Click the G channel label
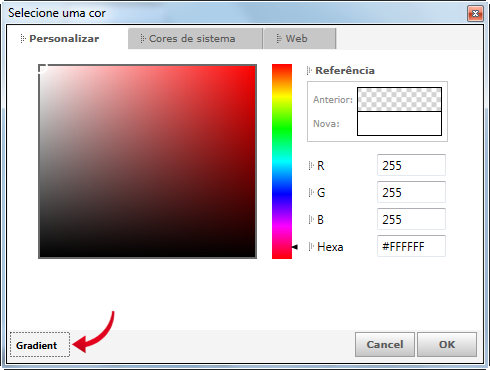The image size is (490, 370). click(321, 193)
